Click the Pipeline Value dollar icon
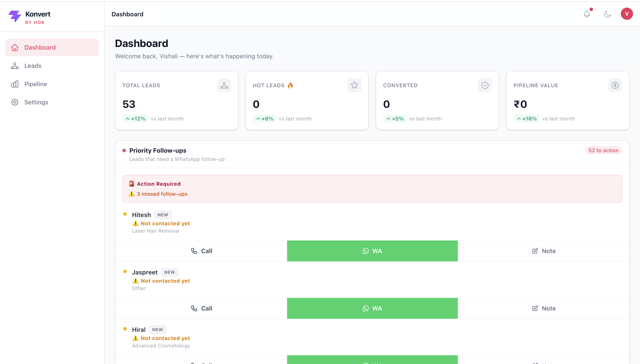The image size is (640, 364). point(615,85)
